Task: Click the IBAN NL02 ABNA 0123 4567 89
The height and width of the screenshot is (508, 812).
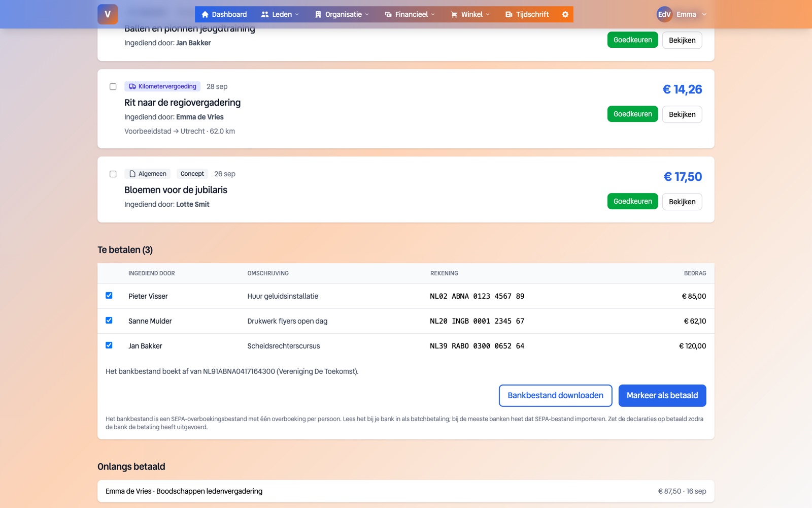Action: point(477,296)
